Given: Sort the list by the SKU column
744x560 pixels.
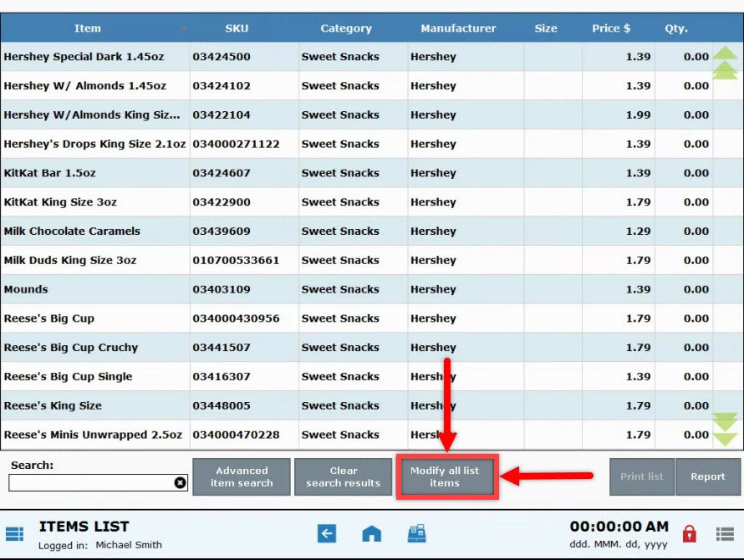Looking at the screenshot, I should (236, 28).
